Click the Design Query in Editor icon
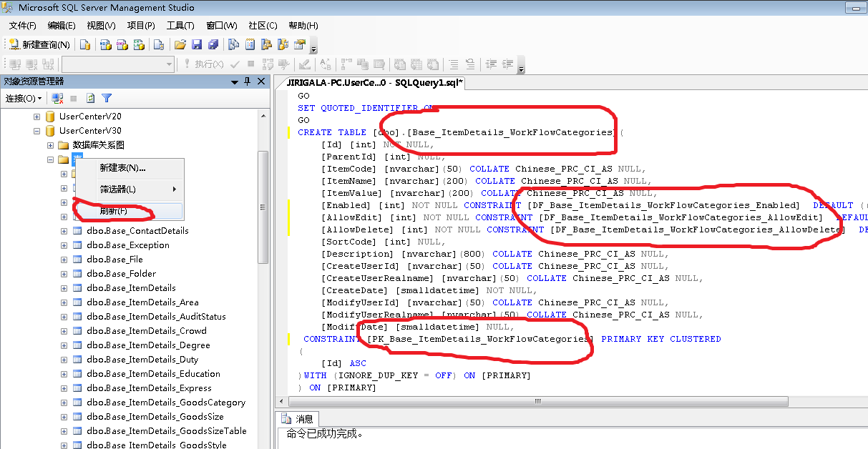Image resolution: width=868 pixels, height=449 pixels. click(x=305, y=64)
